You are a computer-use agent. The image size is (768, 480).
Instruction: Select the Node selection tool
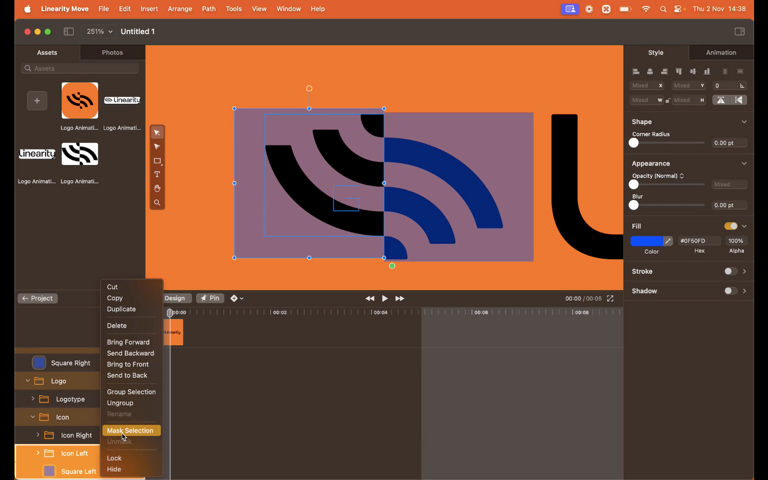(x=157, y=146)
